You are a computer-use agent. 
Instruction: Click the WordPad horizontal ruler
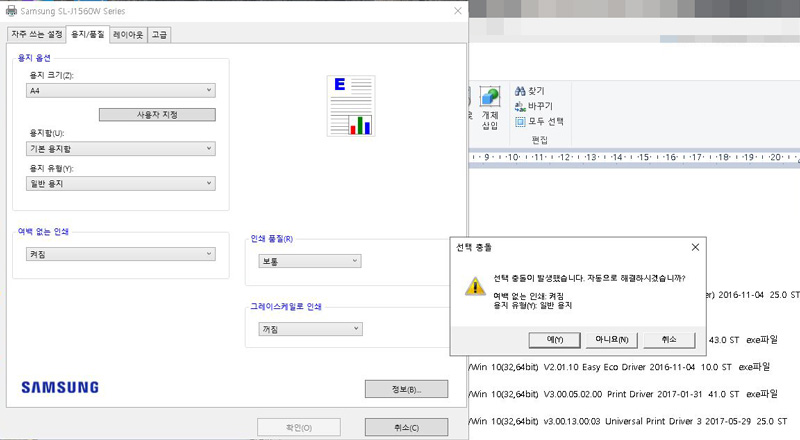coord(634,157)
